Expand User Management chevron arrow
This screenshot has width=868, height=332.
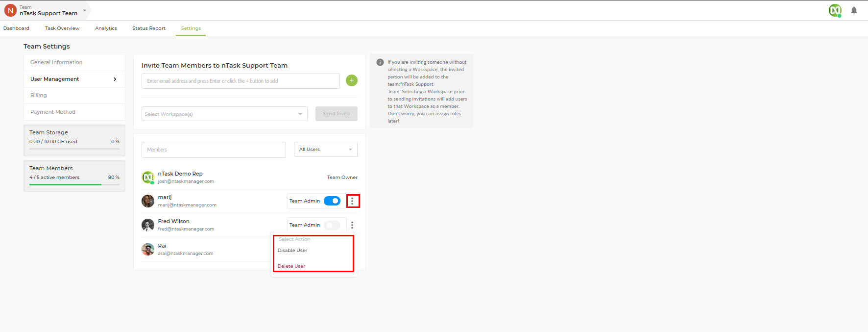coord(115,79)
